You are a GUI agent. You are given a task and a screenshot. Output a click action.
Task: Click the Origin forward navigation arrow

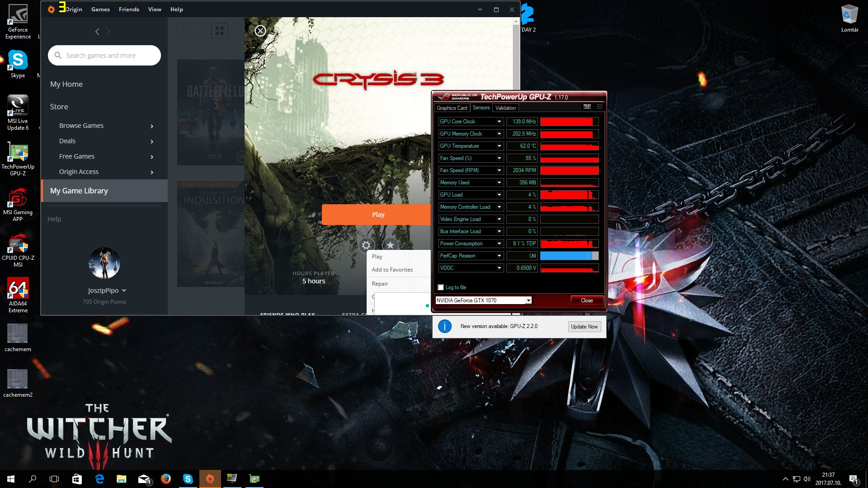(x=108, y=32)
